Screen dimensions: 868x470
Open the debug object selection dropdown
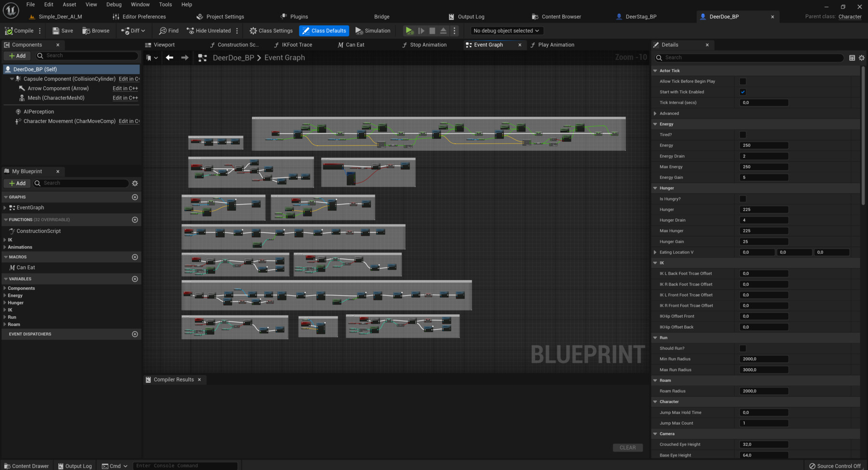(506, 31)
